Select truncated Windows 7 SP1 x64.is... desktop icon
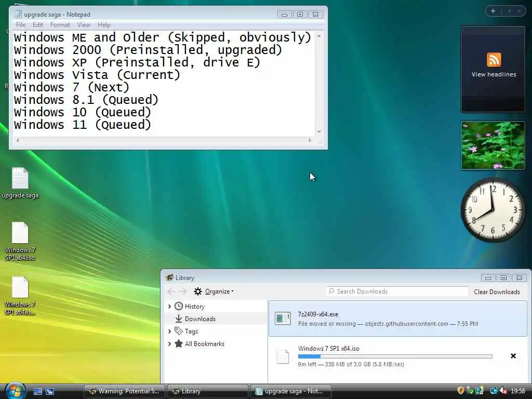The height and width of the screenshot is (399, 532). (20, 296)
